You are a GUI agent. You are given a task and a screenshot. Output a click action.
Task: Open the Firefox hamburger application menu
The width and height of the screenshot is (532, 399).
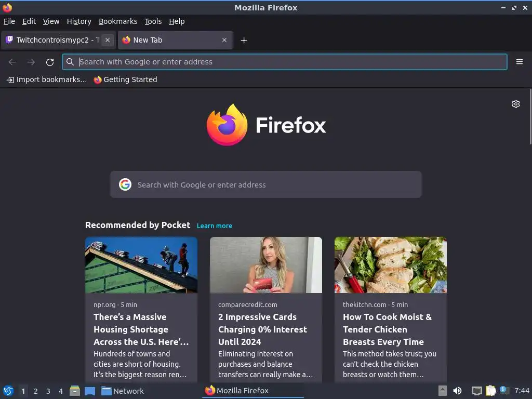(x=519, y=62)
